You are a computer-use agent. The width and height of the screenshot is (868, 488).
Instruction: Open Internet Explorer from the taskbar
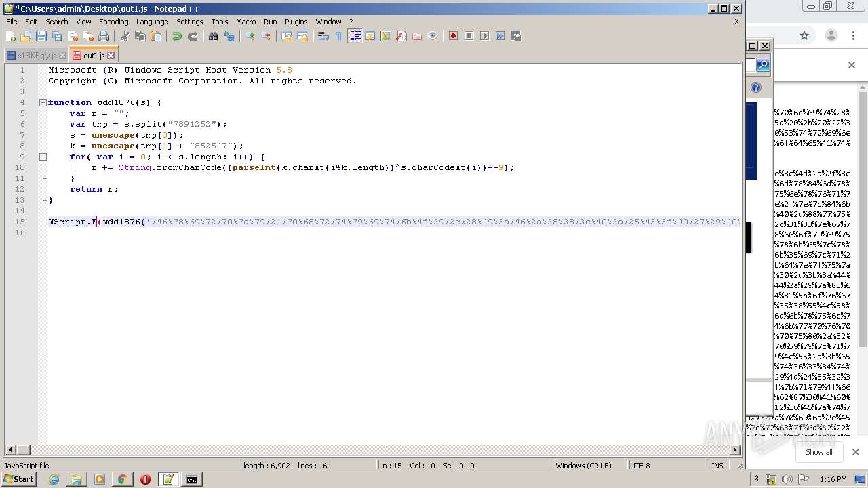pos(54,479)
